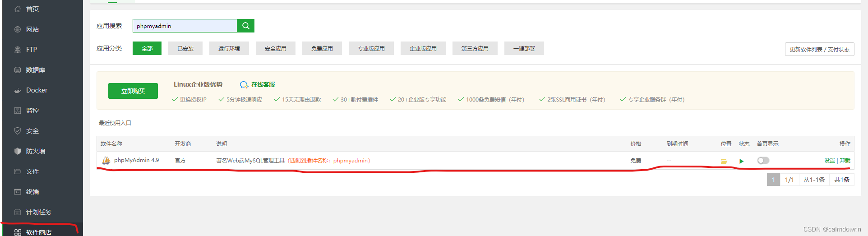Screen dimensions: 868x236
Task: Select the 安全应用 category tab
Action: pyautogui.click(x=276, y=48)
